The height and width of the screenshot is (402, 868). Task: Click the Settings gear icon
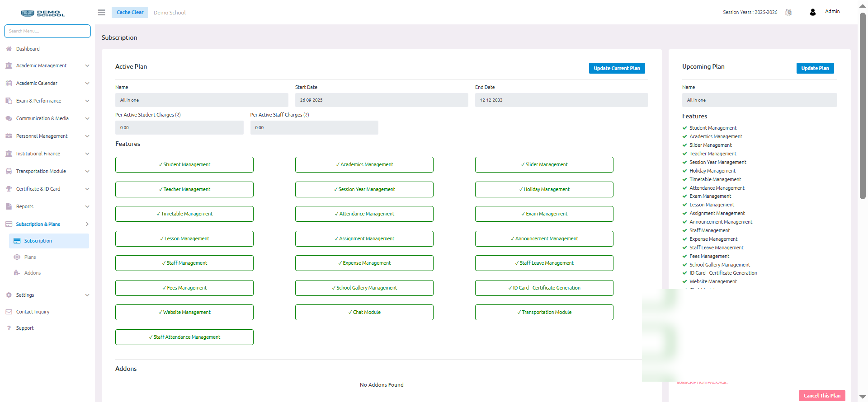[x=9, y=295]
